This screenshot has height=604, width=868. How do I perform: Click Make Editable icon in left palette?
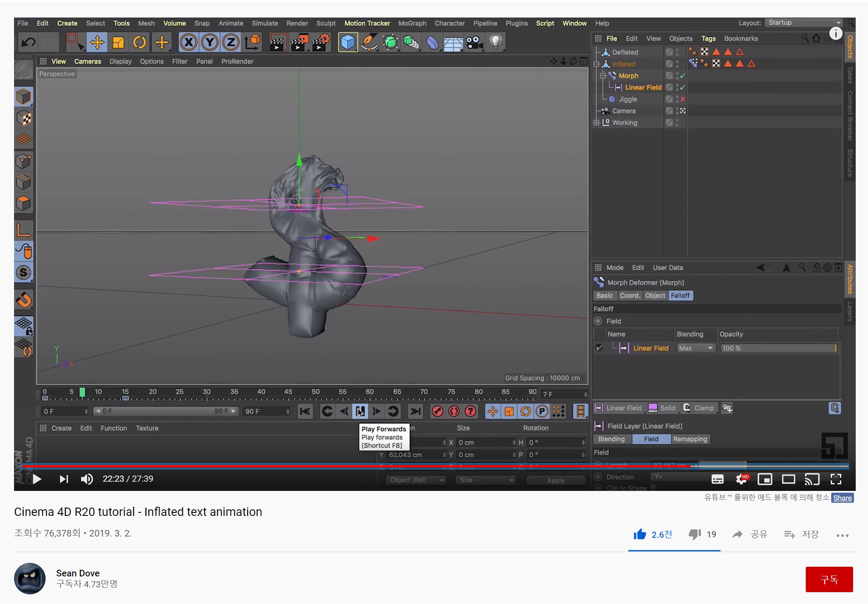pos(24,70)
